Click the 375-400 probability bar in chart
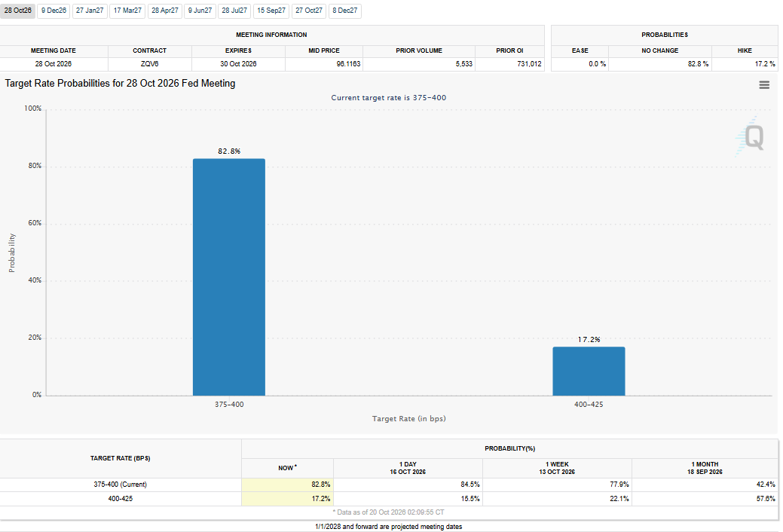783x532 pixels. [x=229, y=277]
